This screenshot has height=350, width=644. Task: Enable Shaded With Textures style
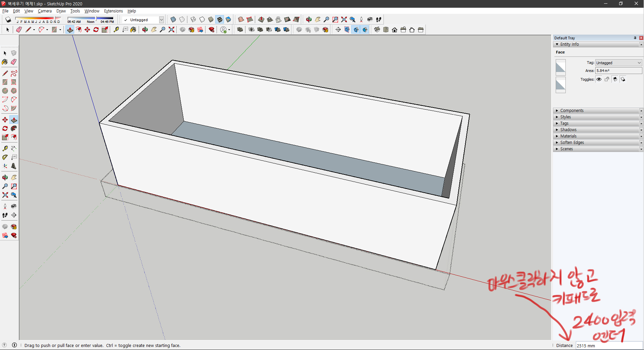pyautogui.click(x=220, y=20)
